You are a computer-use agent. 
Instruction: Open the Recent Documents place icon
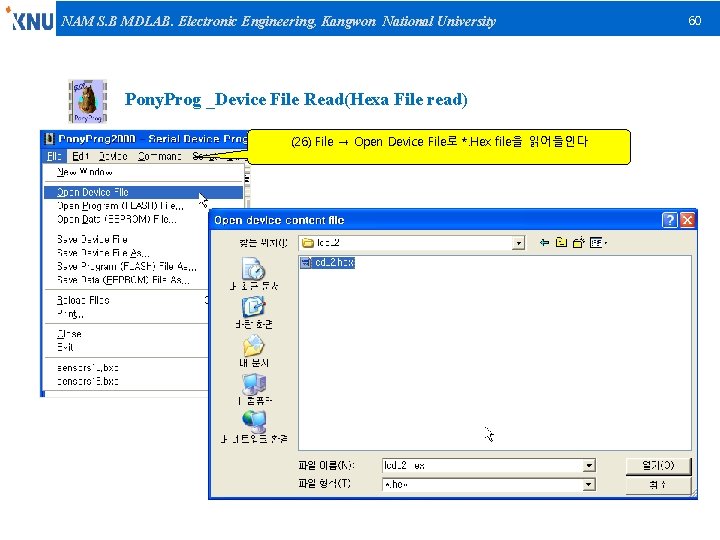pyautogui.click(x=253, y=269)
